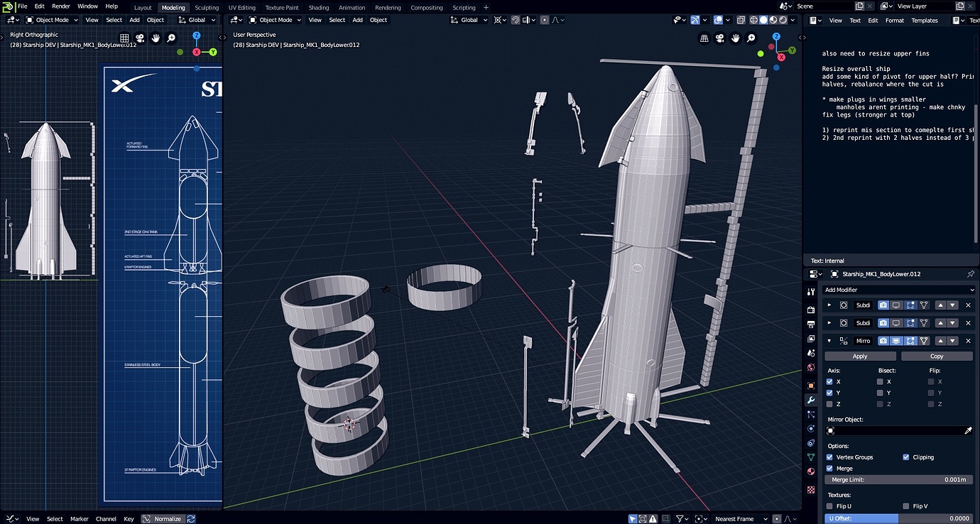Image resolution: width=980 pixels, height=524 pixels.
Task: Click the camera view gizmo in left viewport
Action: pos(140,38)
